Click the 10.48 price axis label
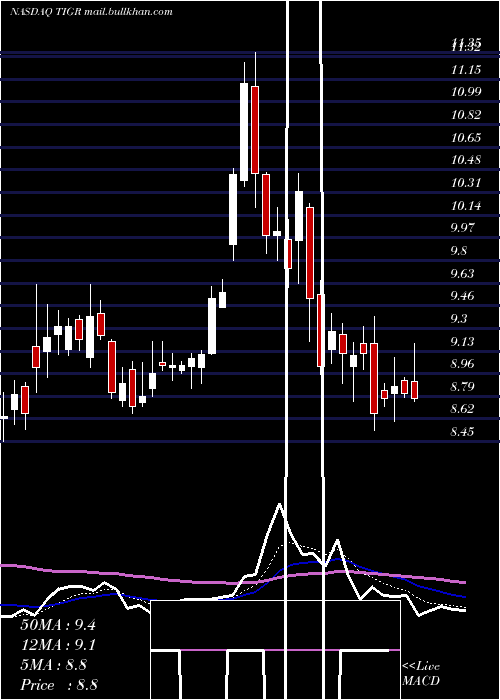500x700 pixels. point(466,160)
